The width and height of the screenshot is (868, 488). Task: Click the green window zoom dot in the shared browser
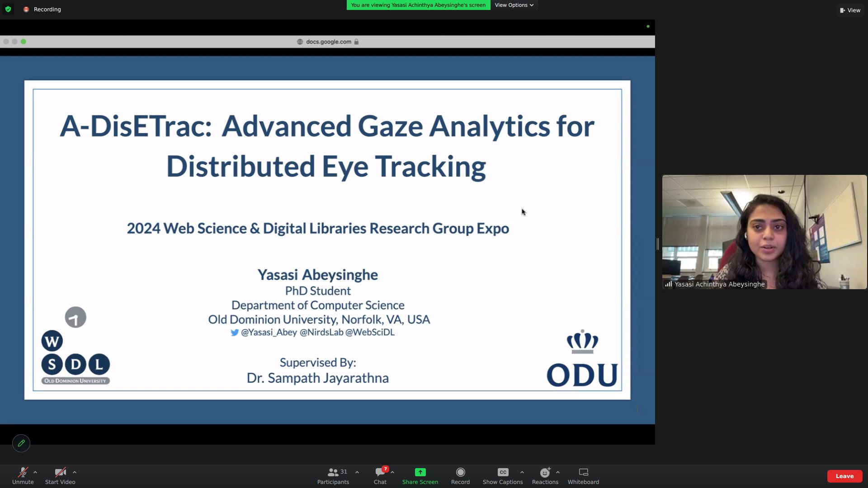[x=24, y=42]
